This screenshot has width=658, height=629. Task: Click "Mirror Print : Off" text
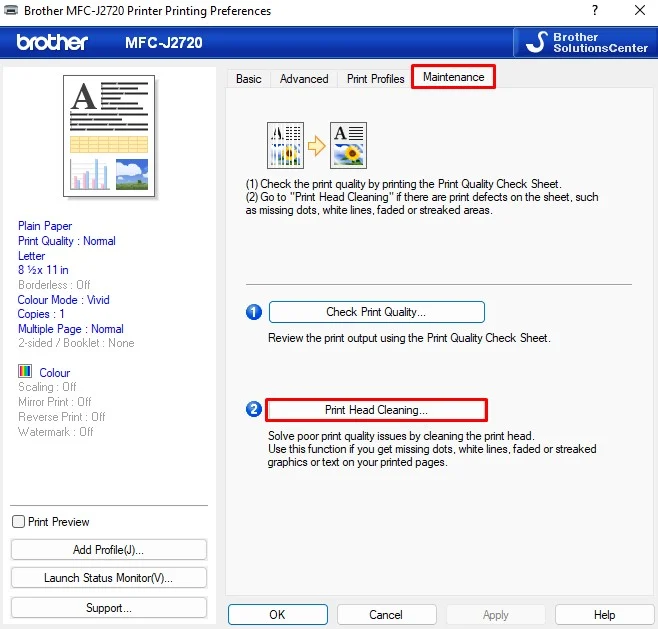55,402
